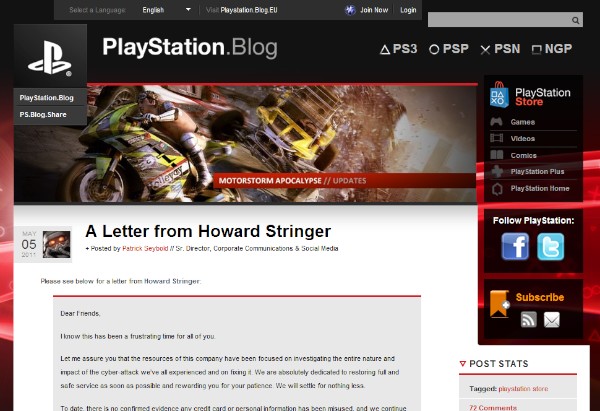This screenshot has width=600, height=411.
Task: Click the Twitter follow icon
Action: pos(550,247)
